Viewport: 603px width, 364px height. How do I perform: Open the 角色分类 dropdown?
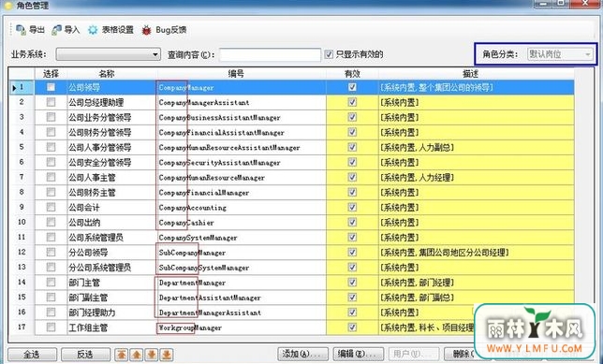pyautogui.click(x=560, y=54)
